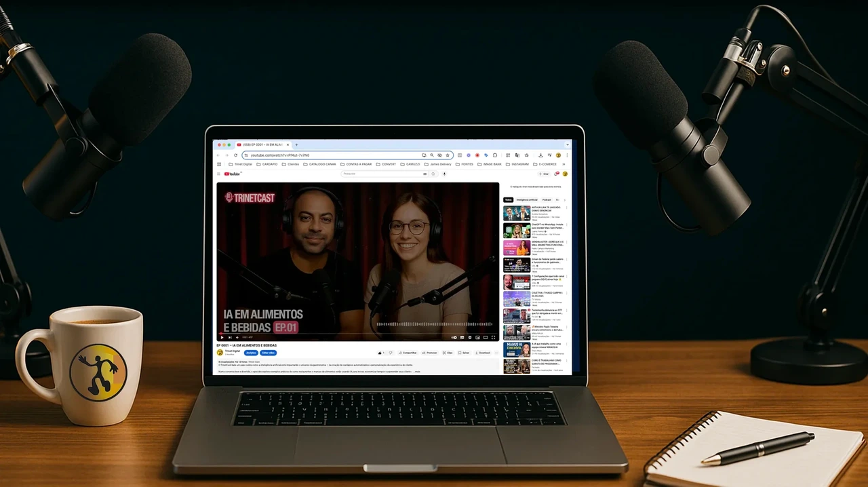Open YouTube hamburger guide menu
The width and height of the screenshot is (868, 487).
[x=218, y=174]
